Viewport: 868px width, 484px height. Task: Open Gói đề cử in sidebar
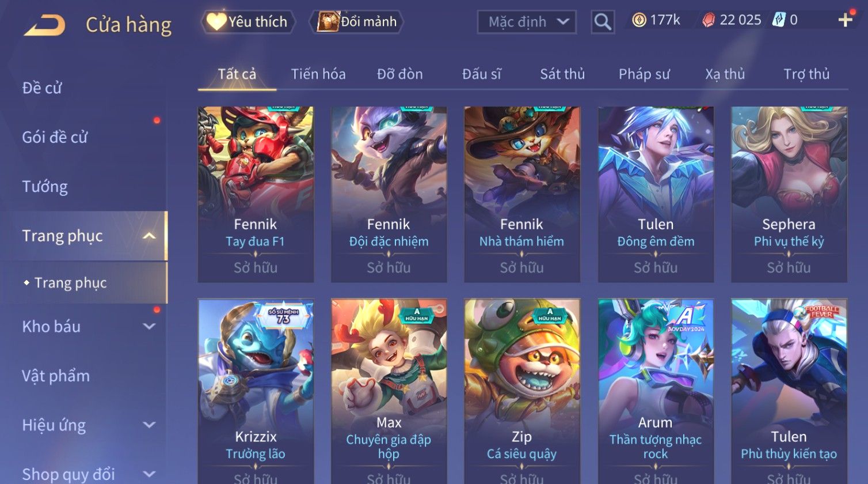pyautogui.click(x=55, y=137)
